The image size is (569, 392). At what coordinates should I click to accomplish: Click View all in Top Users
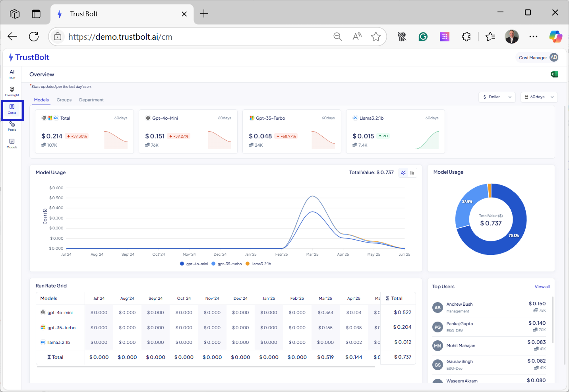[542, 287]
